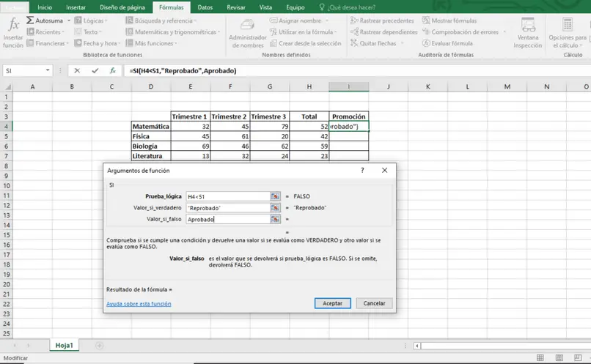Click the dialog help question mark
Screen dimensions: 591x364
point(361,170)
